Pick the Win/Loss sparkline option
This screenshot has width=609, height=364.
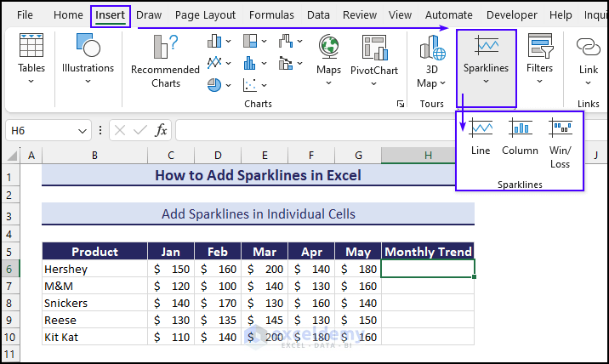click(561, 140)
